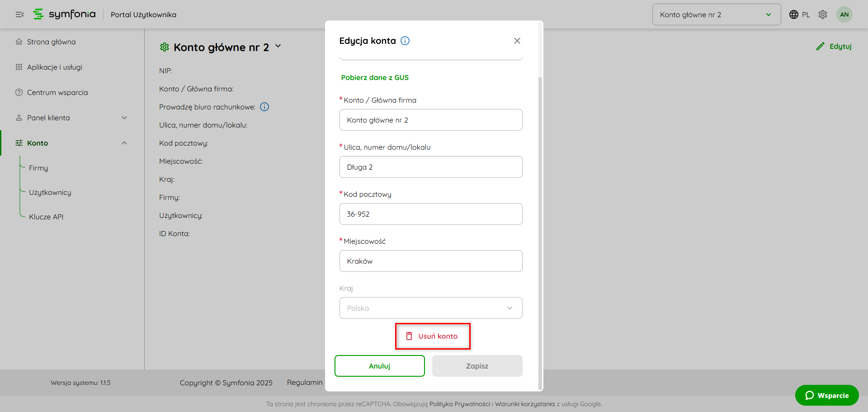Expand chevron next to page title Konto główne nr 2
Screen dimensions: 868x412
[x=278, y=46]
